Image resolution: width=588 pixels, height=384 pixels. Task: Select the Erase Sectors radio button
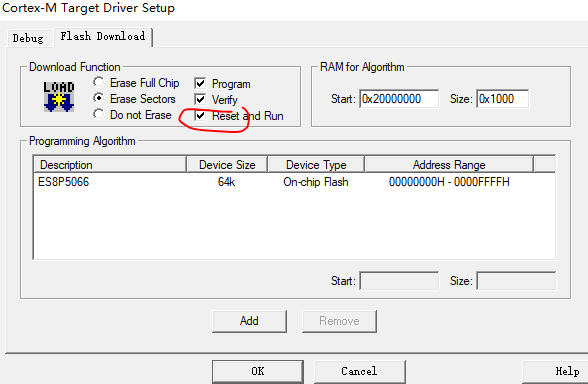coord(99,99)
